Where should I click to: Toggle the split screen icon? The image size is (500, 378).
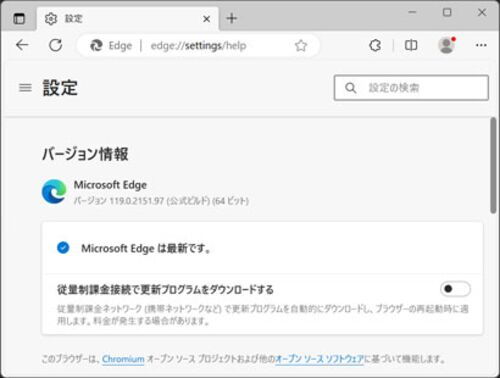[x=411, y=45]
